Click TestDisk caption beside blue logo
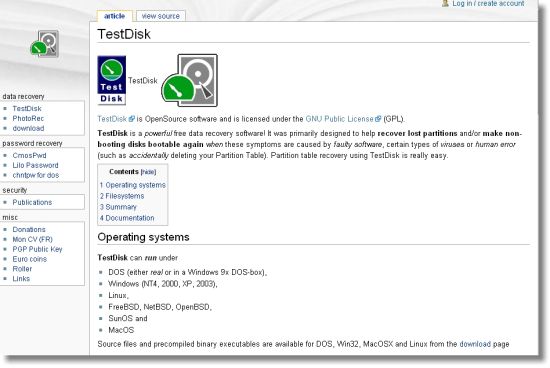 click(x=143, y=80)
